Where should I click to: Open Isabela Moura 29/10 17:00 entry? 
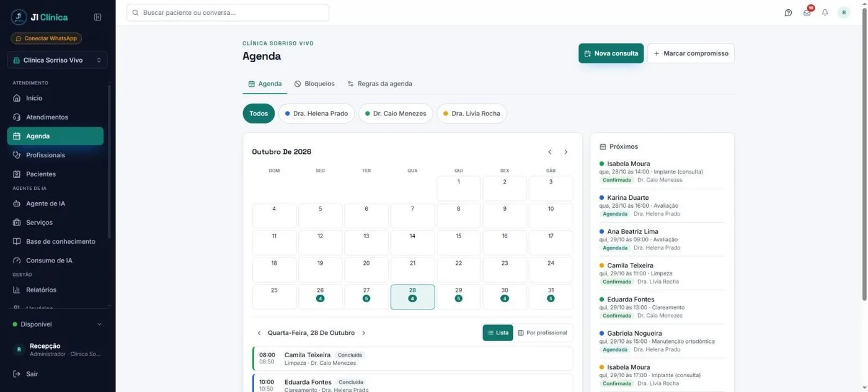pos(662,375)
